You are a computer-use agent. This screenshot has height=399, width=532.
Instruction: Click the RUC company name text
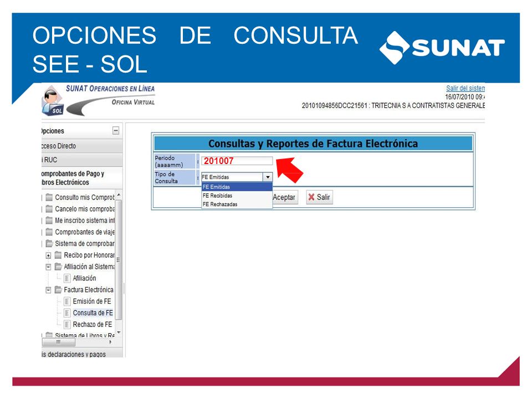(393, 105)
